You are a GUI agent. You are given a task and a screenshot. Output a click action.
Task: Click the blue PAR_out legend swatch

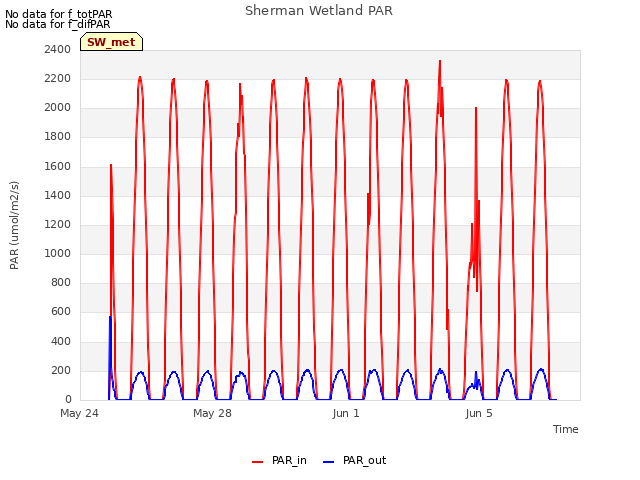click(329, 462)
